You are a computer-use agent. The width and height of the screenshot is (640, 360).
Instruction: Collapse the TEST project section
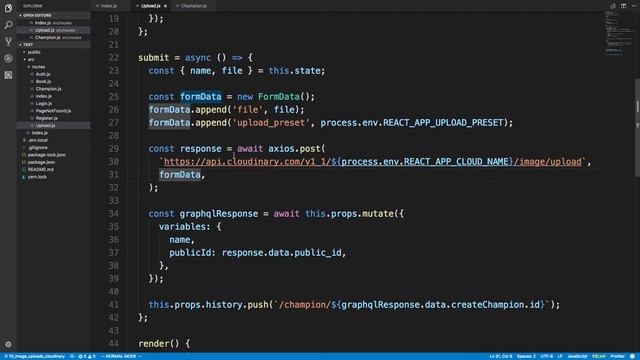coord(53,44)
